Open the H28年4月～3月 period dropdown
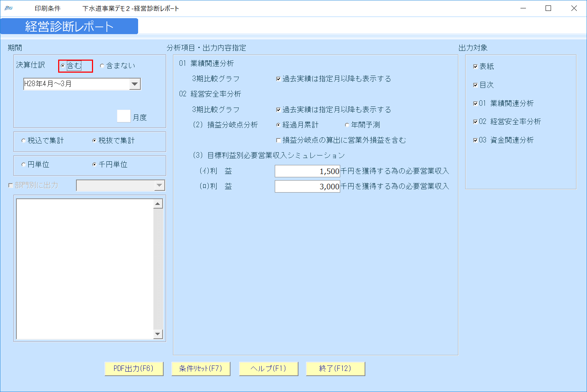This screenshot has width=587, height=392. [135, 84]
